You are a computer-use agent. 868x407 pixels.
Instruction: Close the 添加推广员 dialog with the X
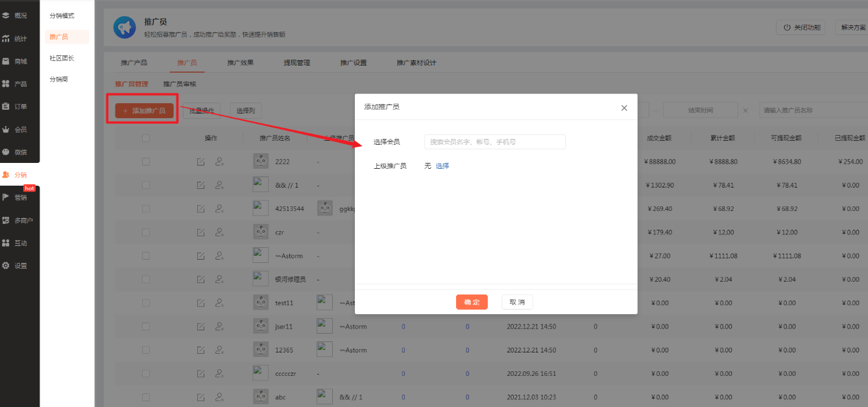point(624,108)
